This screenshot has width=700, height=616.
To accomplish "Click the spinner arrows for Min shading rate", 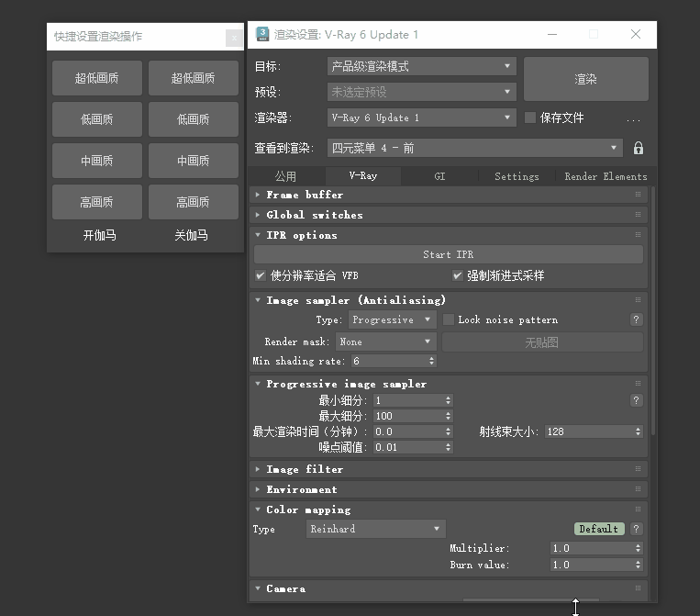I will tap(431, 361).
